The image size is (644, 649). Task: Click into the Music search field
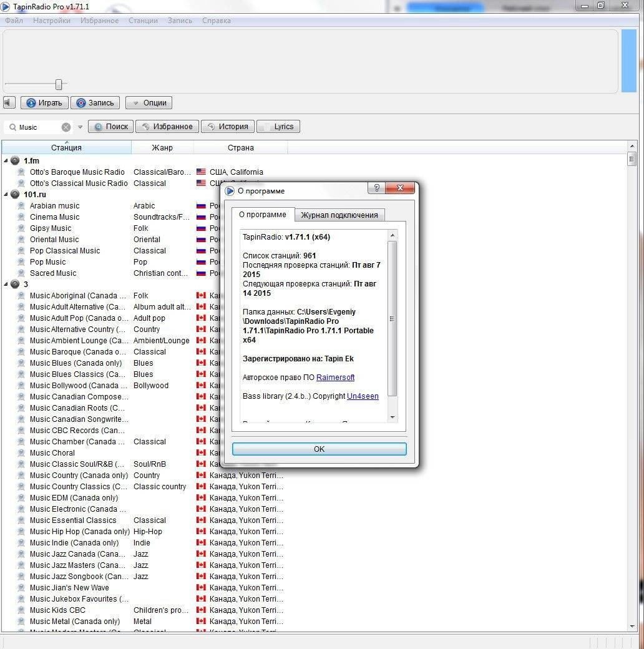click(x=39, y=127)
